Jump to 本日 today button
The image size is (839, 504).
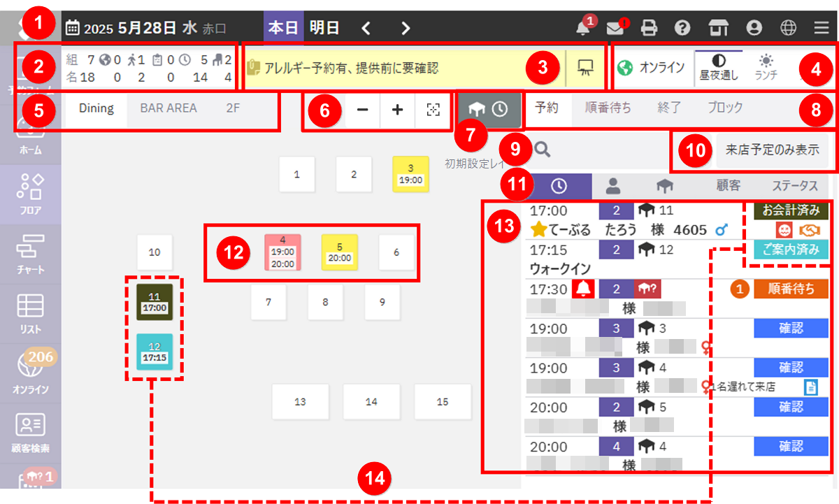[283, 28]
